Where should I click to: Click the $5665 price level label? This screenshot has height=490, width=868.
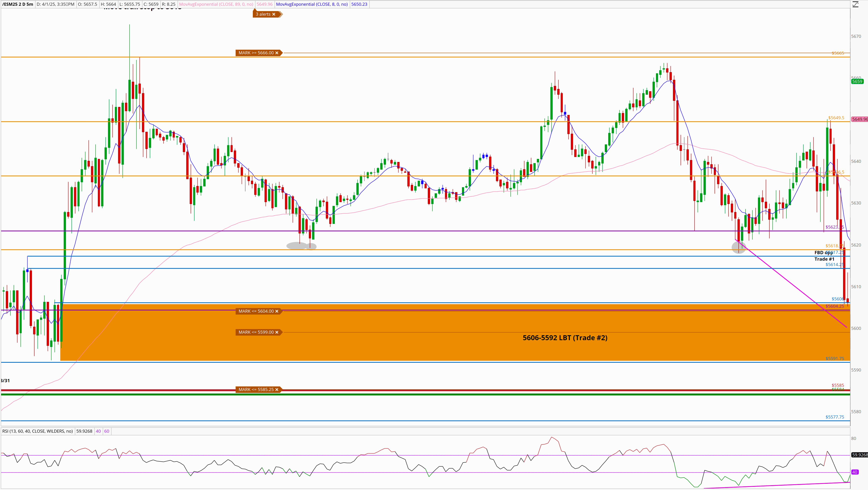tap(838, 53)
